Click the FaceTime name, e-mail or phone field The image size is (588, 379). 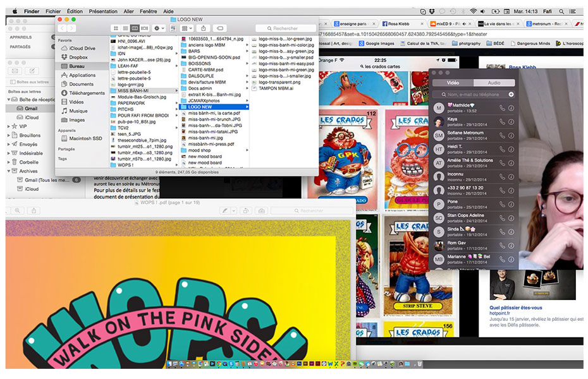(474, 94)
